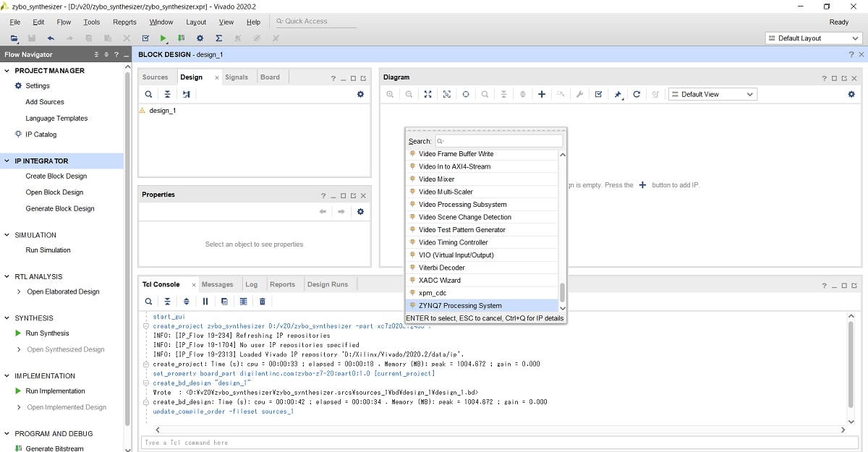Expand Open Elaborated Design arrow
The image size is (868, 452).
coord(19,292)
